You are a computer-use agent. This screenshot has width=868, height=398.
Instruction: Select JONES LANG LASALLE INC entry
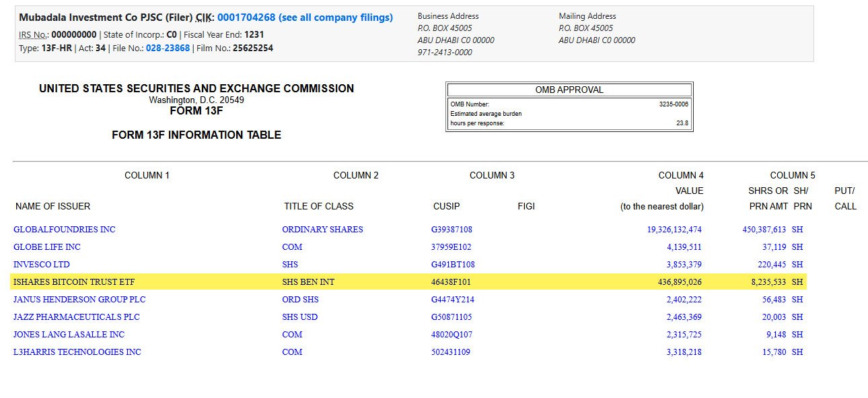point(69,335)
